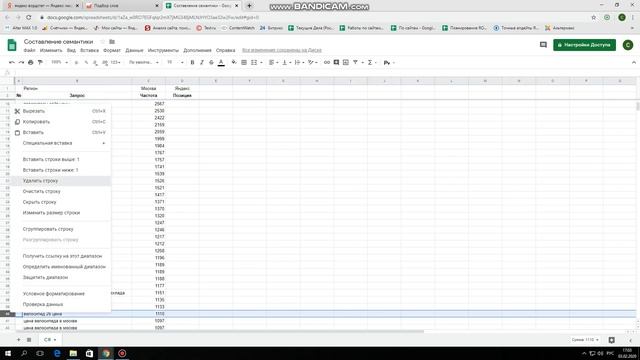
Task: Click the Insert comment icon
Action: pos(336,62)
